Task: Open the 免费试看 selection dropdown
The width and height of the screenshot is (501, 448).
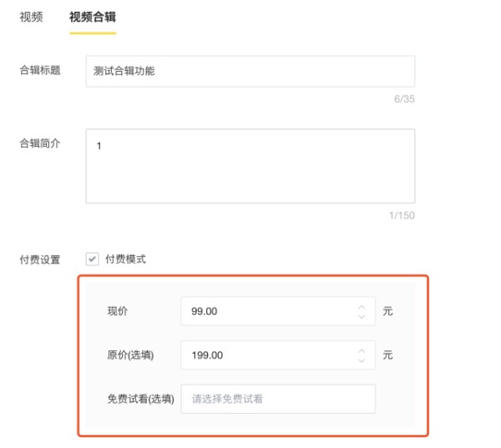Action: 278,399
